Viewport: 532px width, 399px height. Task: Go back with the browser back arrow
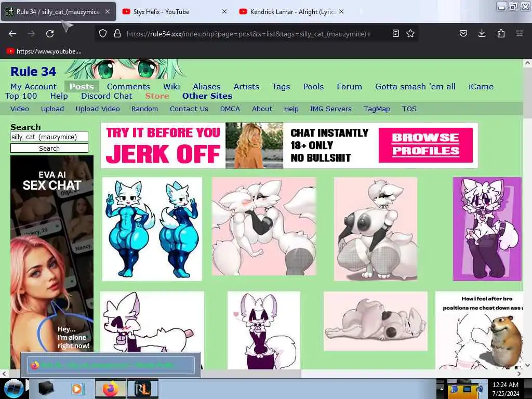coord(12,34)
